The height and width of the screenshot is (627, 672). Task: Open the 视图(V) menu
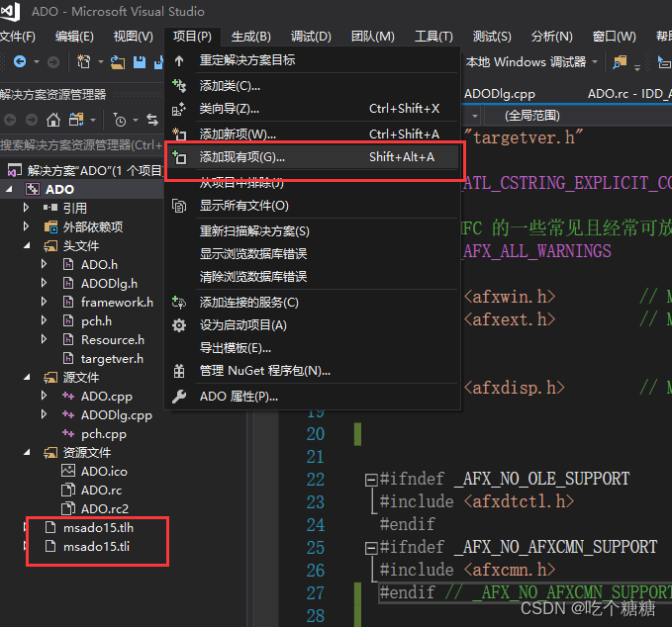point(134,37)
